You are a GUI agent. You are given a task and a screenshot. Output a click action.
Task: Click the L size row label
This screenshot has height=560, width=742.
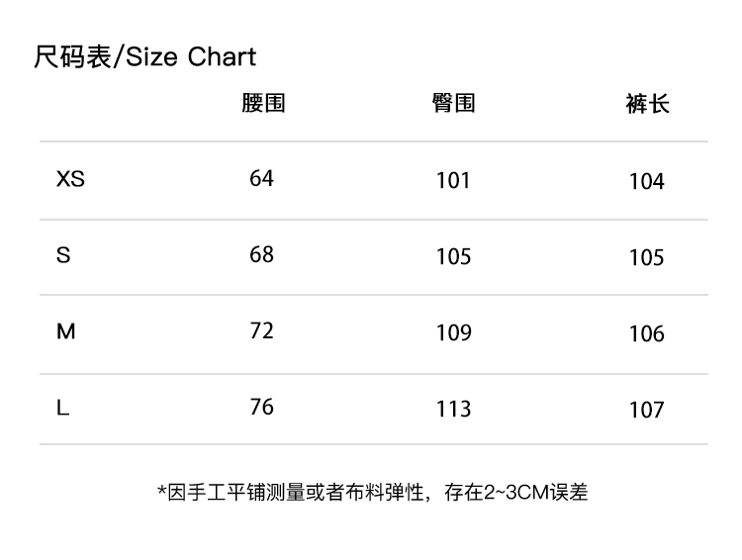[x=62, y=407]
